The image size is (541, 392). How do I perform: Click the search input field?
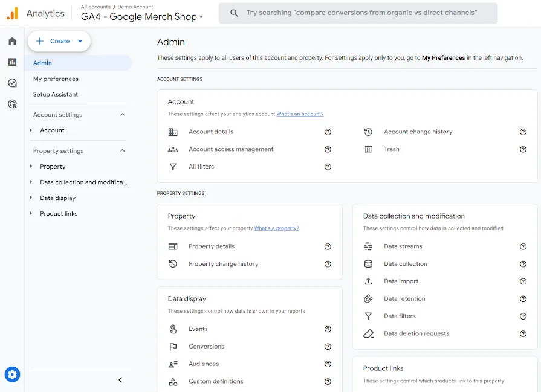(361, 13)
